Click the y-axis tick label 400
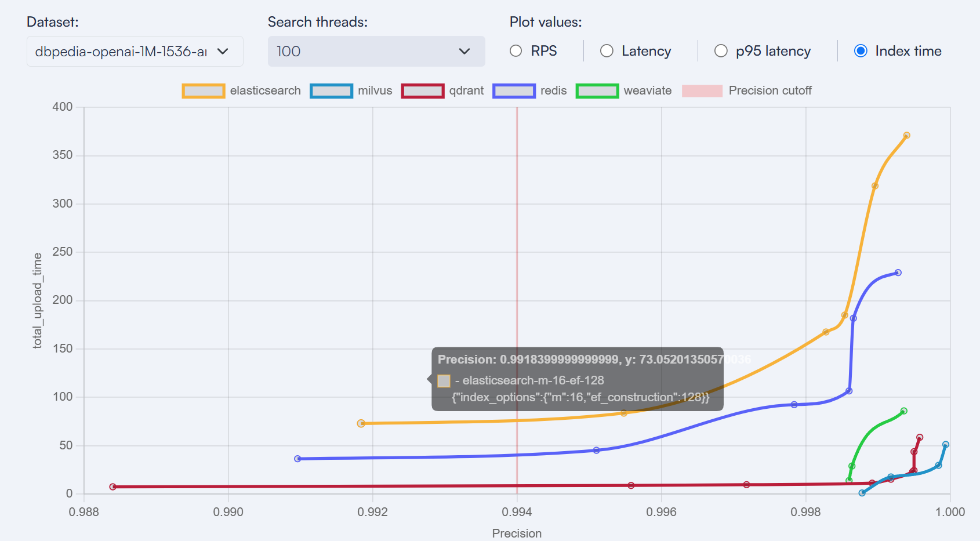Screen dimensions: 980x541 [63, 107]
